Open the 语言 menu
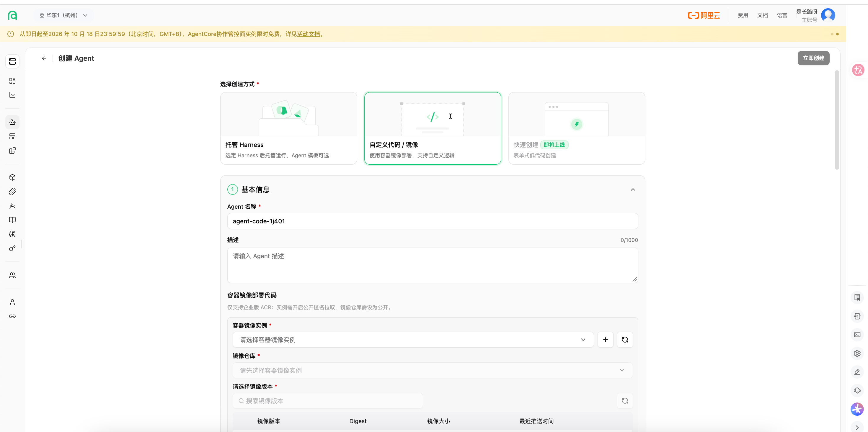The image size is (868, 432). [782, 15]
